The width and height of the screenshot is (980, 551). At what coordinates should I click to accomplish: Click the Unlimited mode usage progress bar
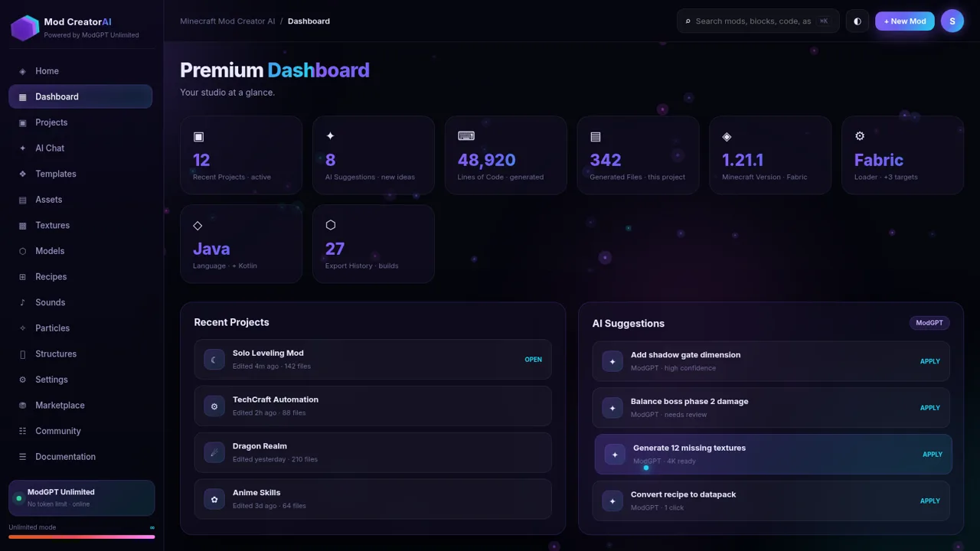(x=81, y=536)
